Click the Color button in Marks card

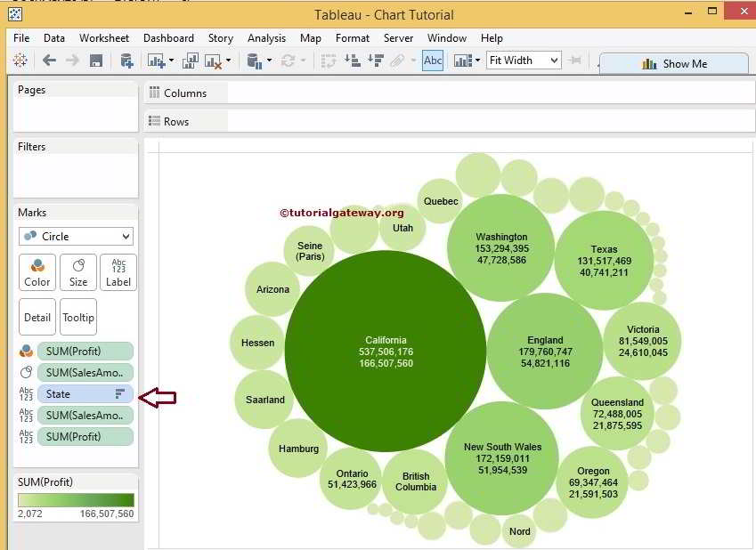coord(37,272)
